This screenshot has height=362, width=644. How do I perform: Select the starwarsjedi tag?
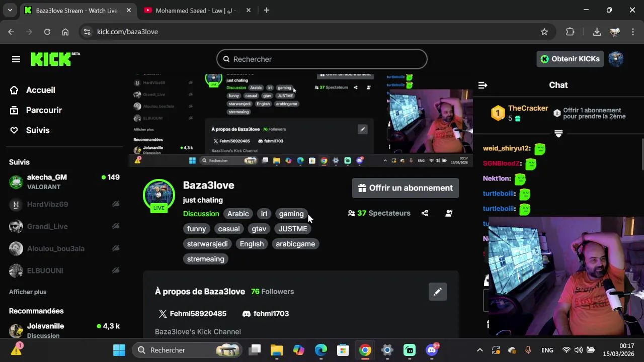coord(207,244)
